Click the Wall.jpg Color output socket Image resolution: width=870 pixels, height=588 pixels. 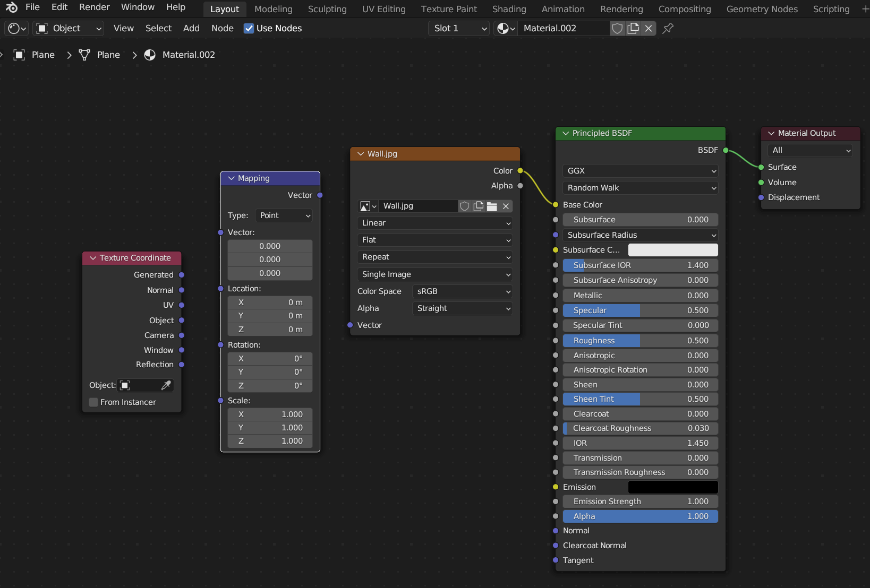pyautogui.click(x=521, y=171)
